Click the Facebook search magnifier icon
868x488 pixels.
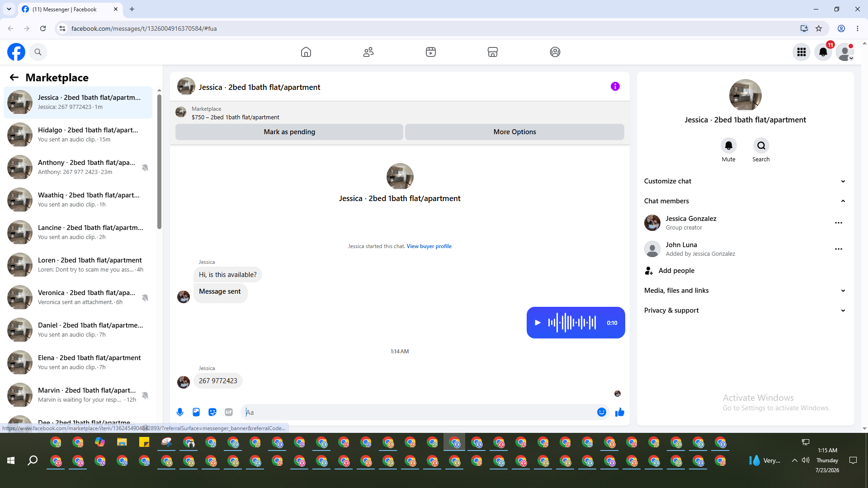38,52
